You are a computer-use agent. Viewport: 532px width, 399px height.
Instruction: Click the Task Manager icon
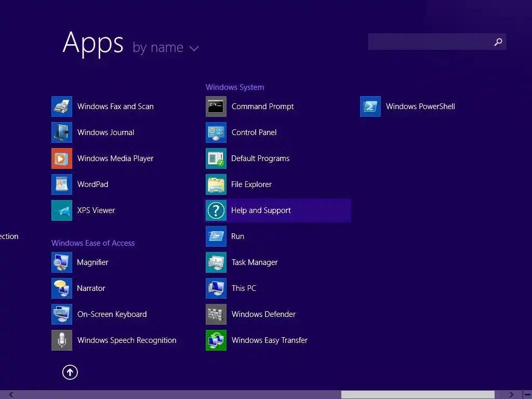(x=216, y=262)
